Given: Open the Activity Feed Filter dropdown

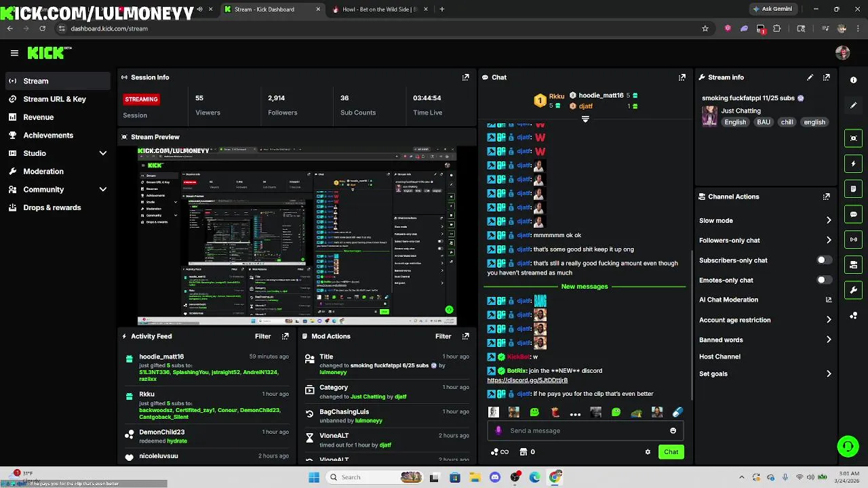Looking at the screenshot, I should (262, 336).
